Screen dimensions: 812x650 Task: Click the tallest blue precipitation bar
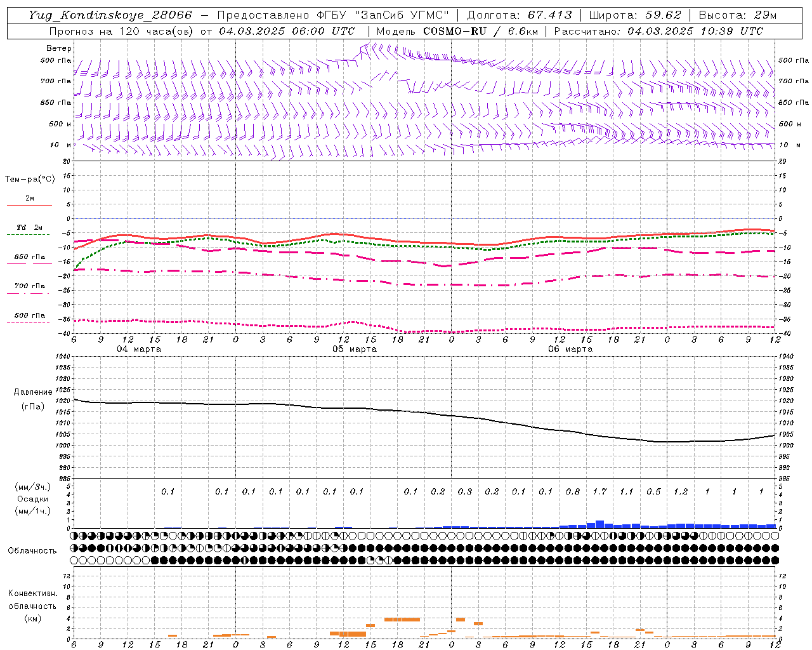(x=599, y=524)
